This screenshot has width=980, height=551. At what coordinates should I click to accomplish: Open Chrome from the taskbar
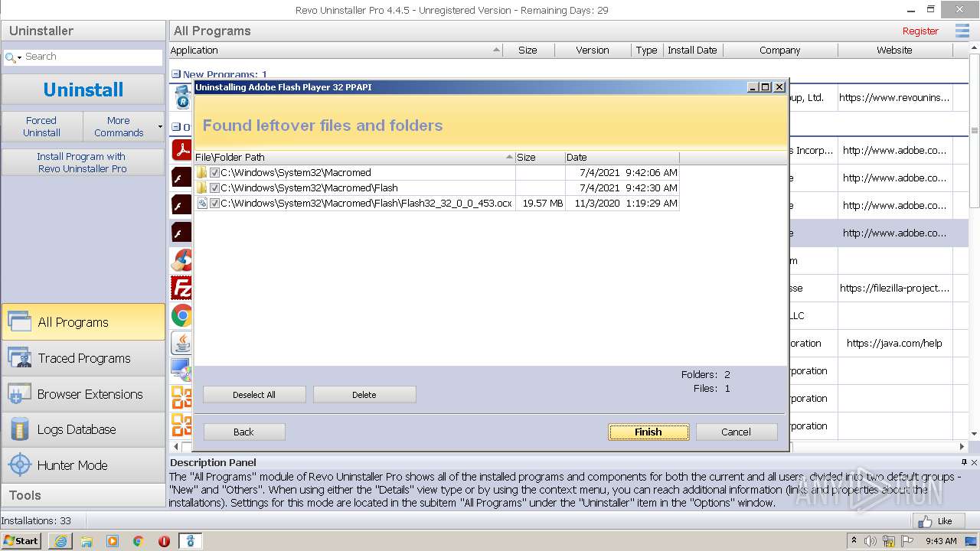pyautogui.click(x=139, y=541)
